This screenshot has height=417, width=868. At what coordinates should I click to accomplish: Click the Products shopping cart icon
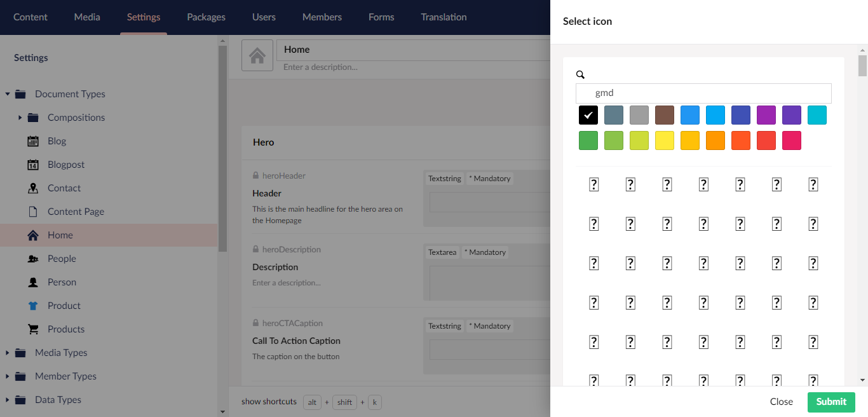33,329
